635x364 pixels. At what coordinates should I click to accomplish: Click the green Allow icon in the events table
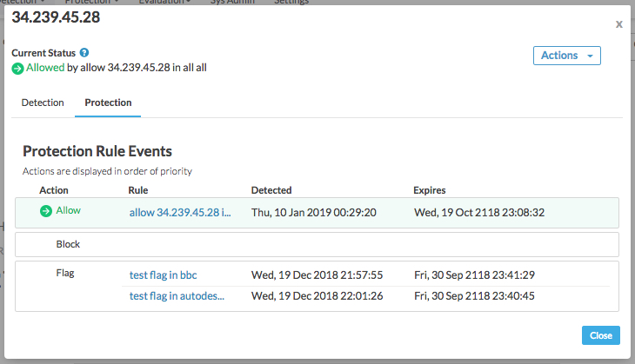pos(46,211)
